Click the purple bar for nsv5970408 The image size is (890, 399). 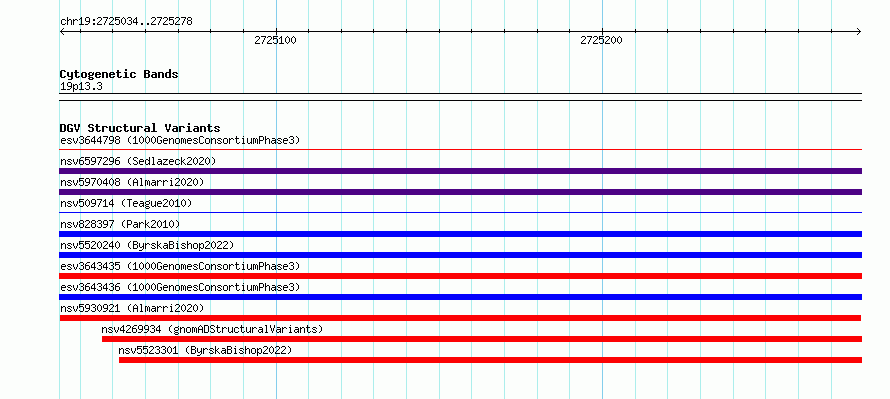pos(461,192)
